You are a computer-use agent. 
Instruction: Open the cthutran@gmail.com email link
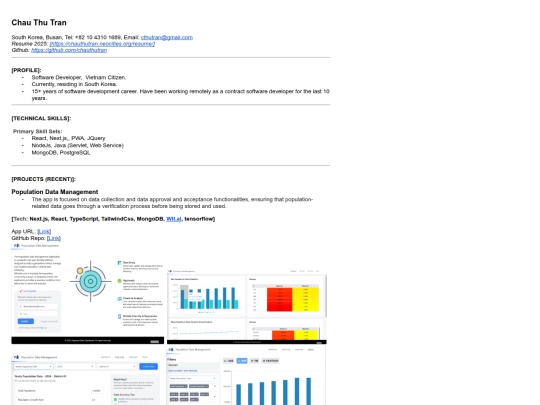(167, 37)
